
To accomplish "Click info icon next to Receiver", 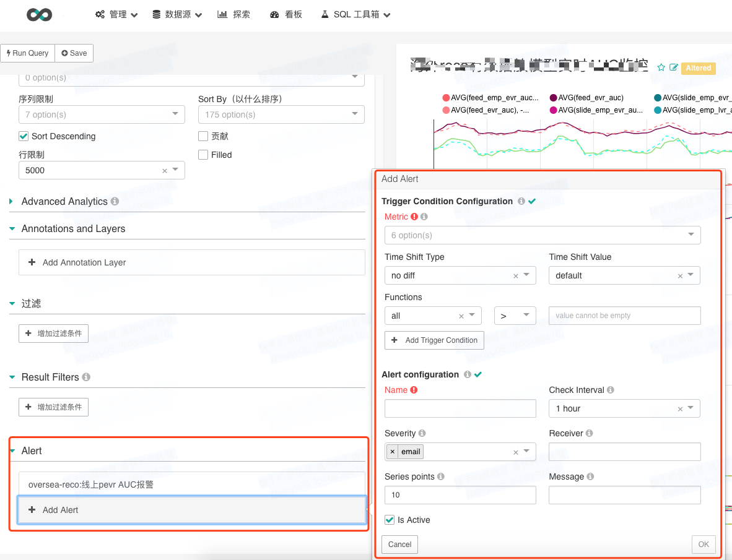I will 589,433.
